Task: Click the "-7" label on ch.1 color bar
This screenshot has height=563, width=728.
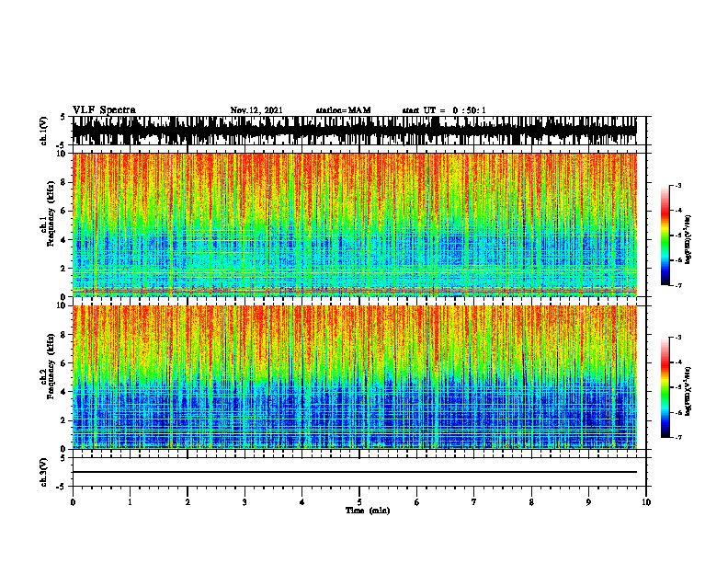Action: click(678, 285)
